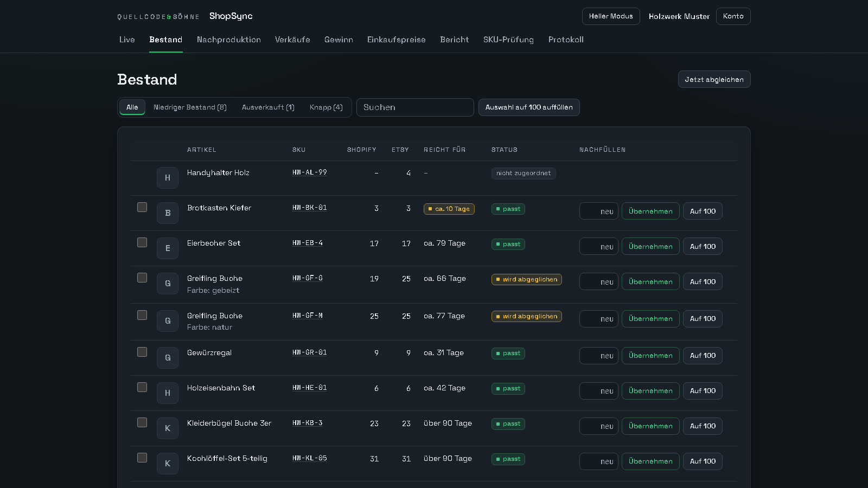The image size is (868, 488).
Task: Click Übernehmen for Brotkasten Kiefer
Action: tap(650, 211)
